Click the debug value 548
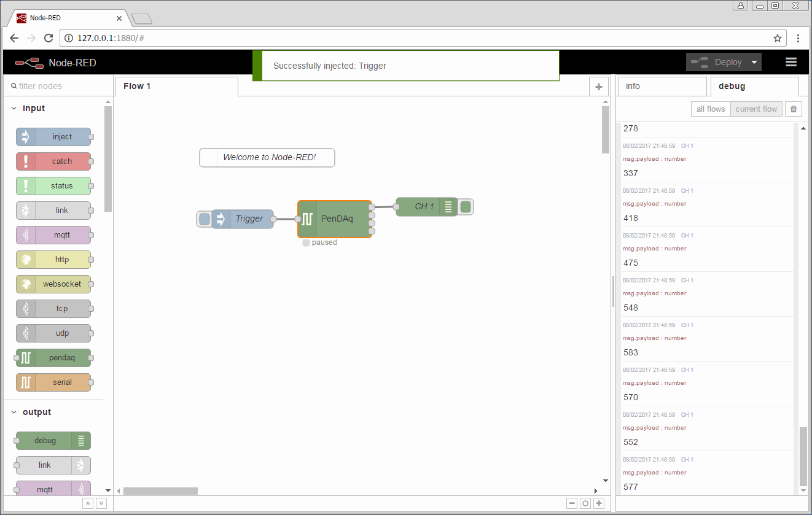The width and height of the screenshot is (812, 515). 631,308
